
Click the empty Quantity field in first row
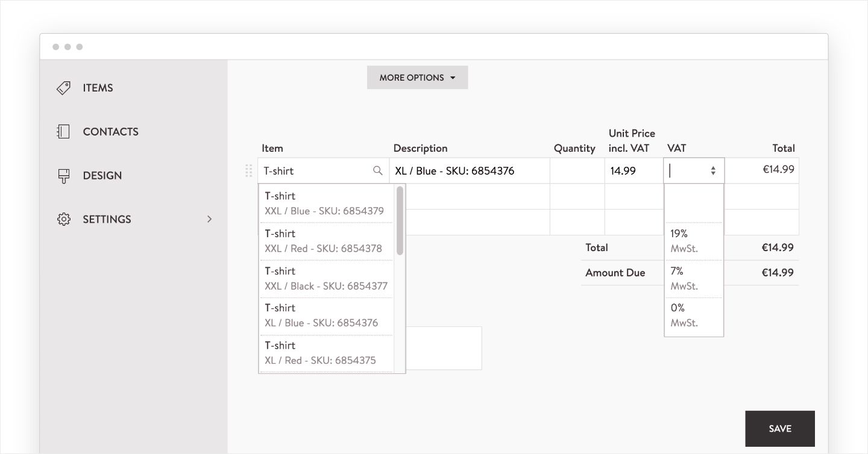pos(577,171)
